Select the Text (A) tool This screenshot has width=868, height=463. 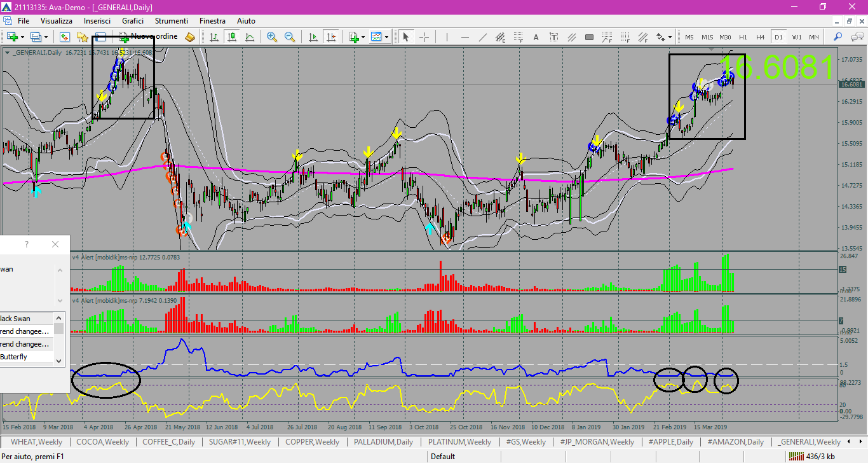pos(536,37)
